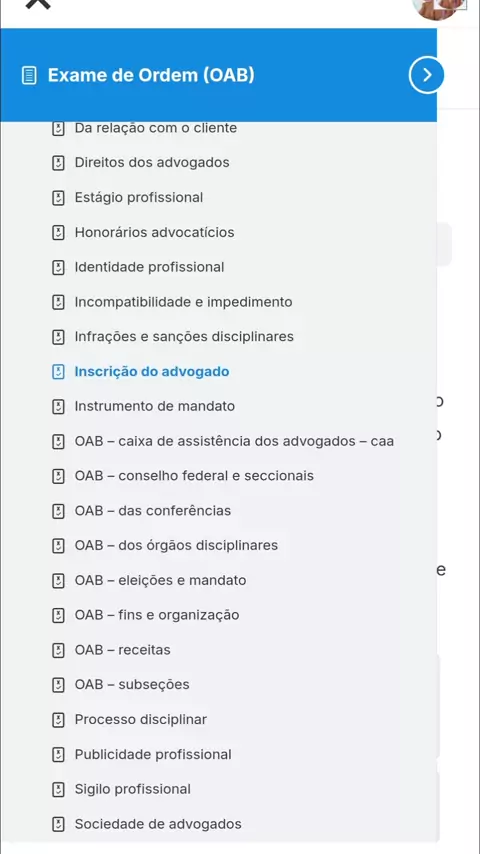Click the document icon beside Exame de Ordem
The height and width of the screenshot is (854, 480).
tap(29, 75)
